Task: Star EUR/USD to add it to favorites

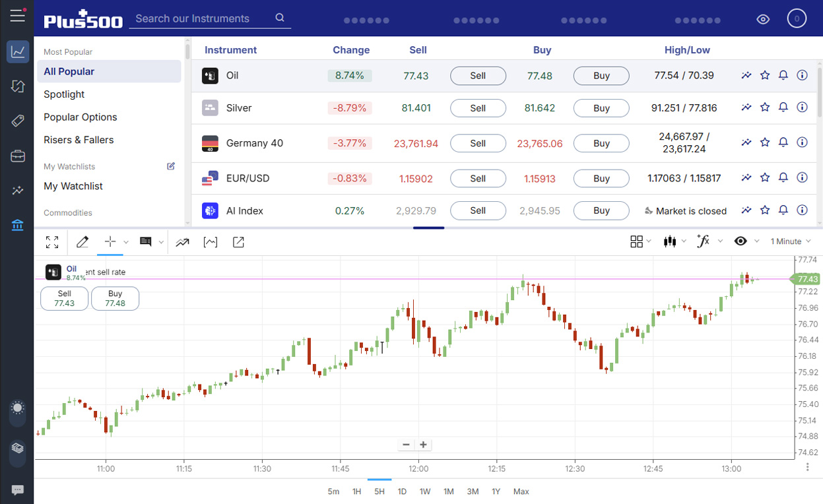Action: 765,177
